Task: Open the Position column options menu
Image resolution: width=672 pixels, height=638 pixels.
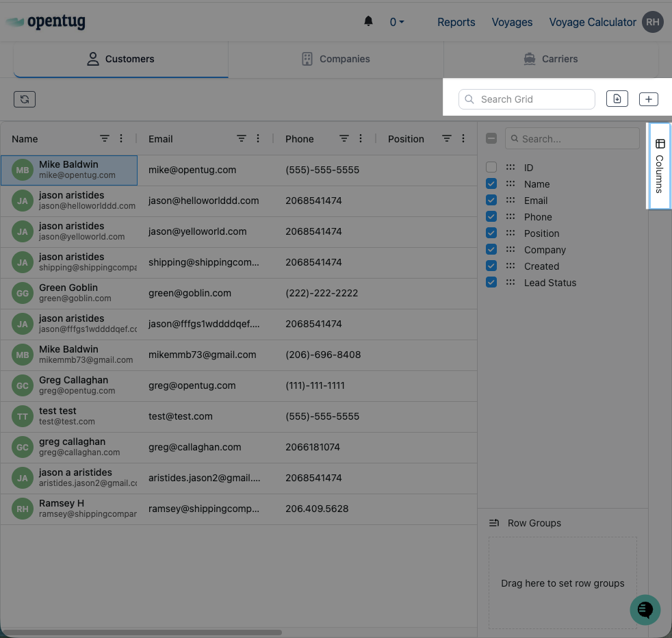Action: click(x=463, y=138)
